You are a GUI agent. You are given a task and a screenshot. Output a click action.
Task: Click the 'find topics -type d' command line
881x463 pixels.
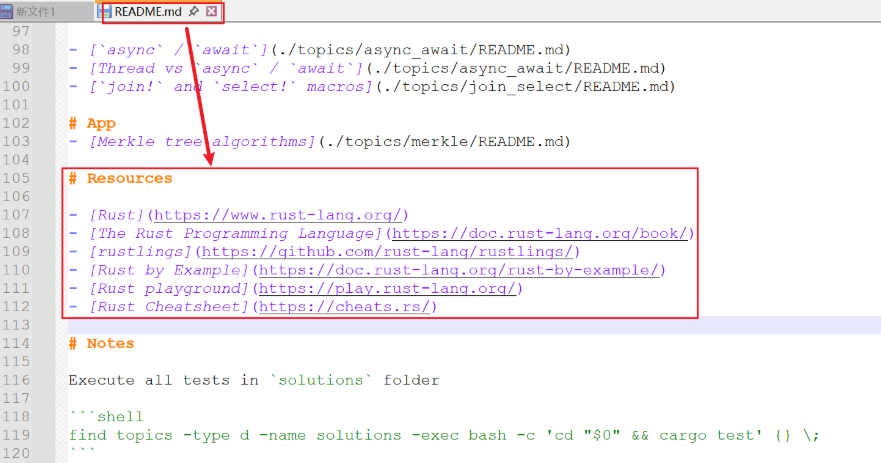click(x=444, y=435)
